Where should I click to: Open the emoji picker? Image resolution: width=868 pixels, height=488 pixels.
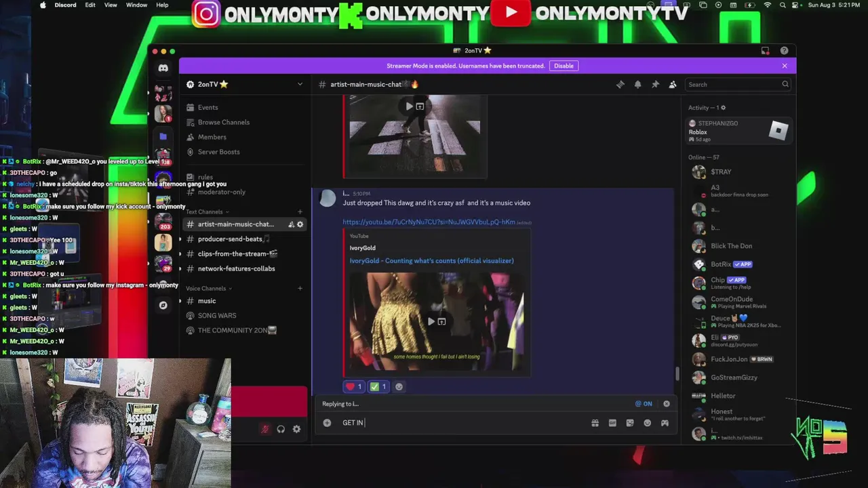pos(648,423)
